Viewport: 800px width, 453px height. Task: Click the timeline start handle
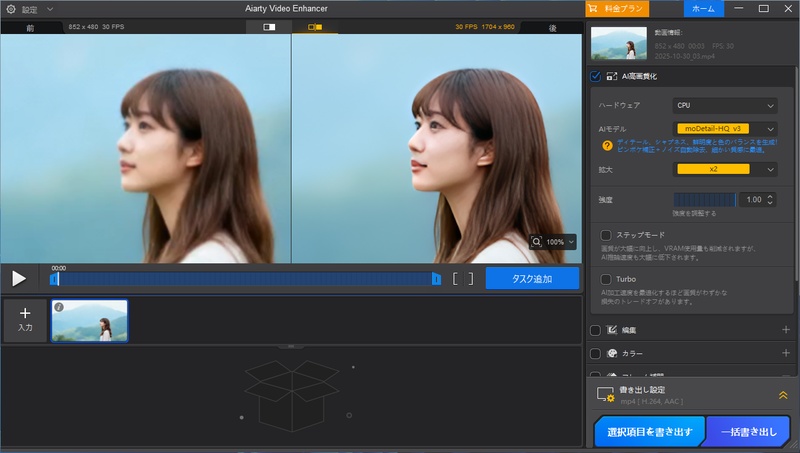(54, 279)
